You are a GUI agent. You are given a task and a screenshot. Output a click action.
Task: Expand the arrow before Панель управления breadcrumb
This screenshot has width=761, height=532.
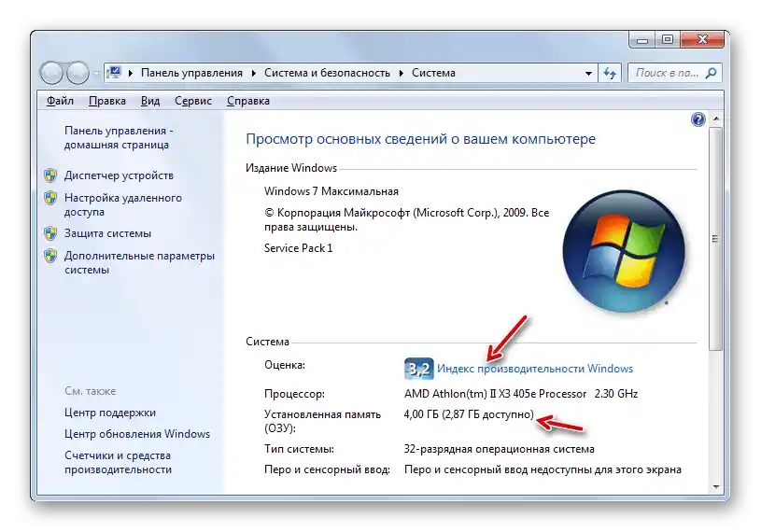point(130,73)
